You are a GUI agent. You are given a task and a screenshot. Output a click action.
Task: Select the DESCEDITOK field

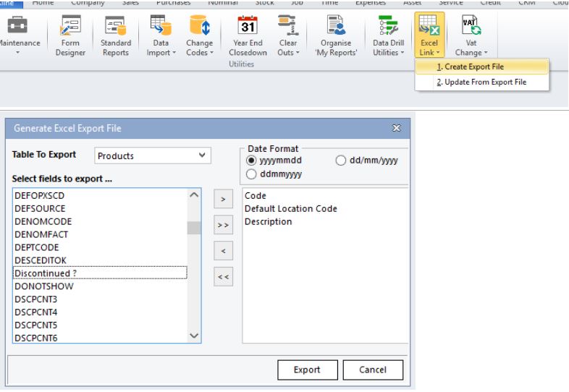coord(100,260)
